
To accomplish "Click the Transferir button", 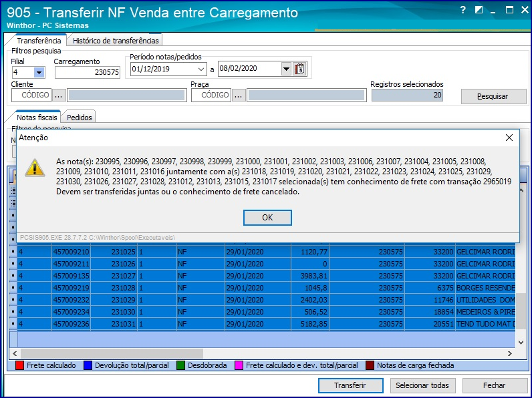I will (350, 385).
